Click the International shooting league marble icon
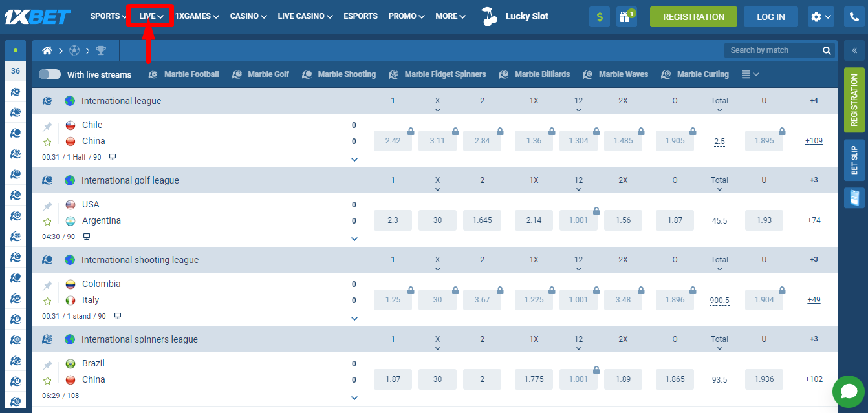This screenshot has width=868, height=413. (47, 260)
